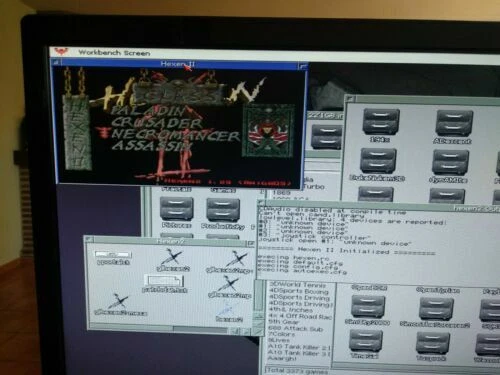This screenshot has height=375, width=500.
Task: Click 'execing autoexec.cfg' console line
Action: point(302,271)
